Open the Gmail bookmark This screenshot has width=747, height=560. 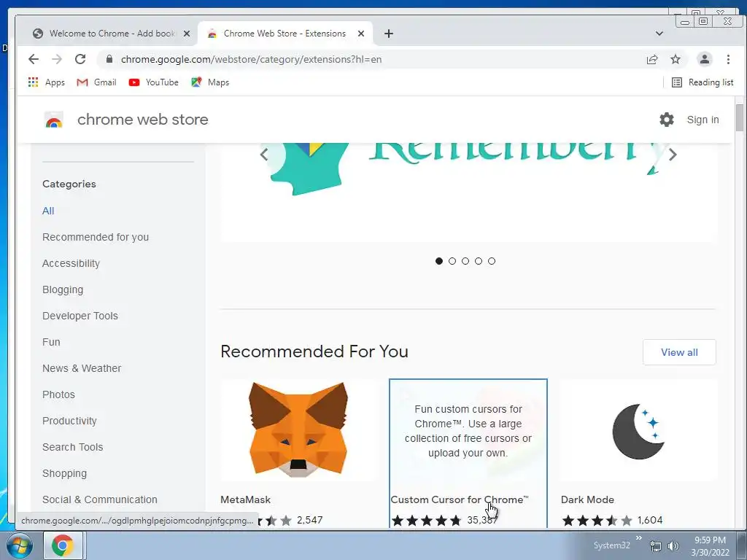tap(96, 82)
